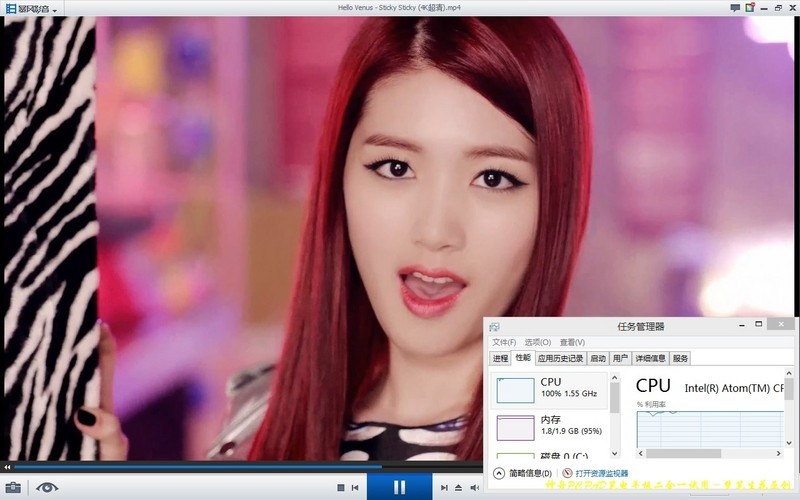Image resolution: width=800 pixels, height=500 pixels.
Task: Collapse to 简略信息(D) view
Action: click(523, 473)
